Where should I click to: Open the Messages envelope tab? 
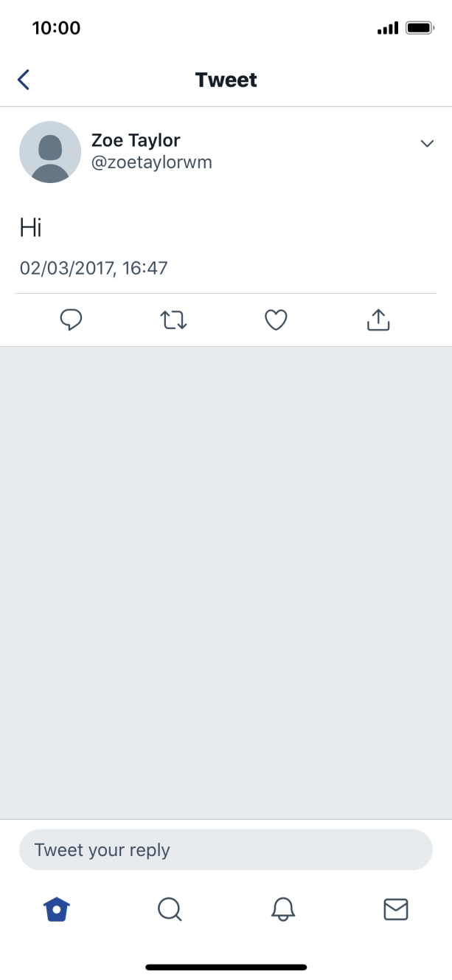[x=396, y=909]
